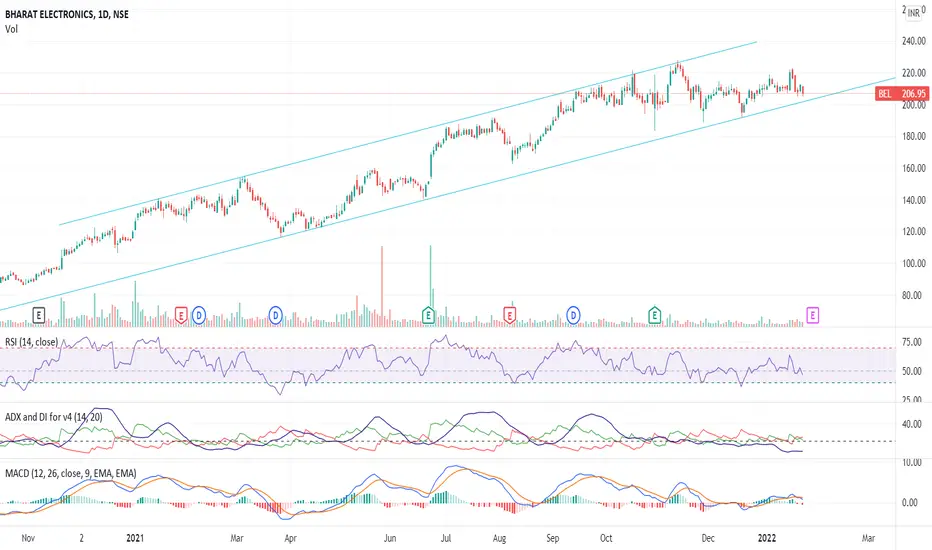Click the 75.00 RSI axis label
The image size is (932, 550).
pos(911,342)
